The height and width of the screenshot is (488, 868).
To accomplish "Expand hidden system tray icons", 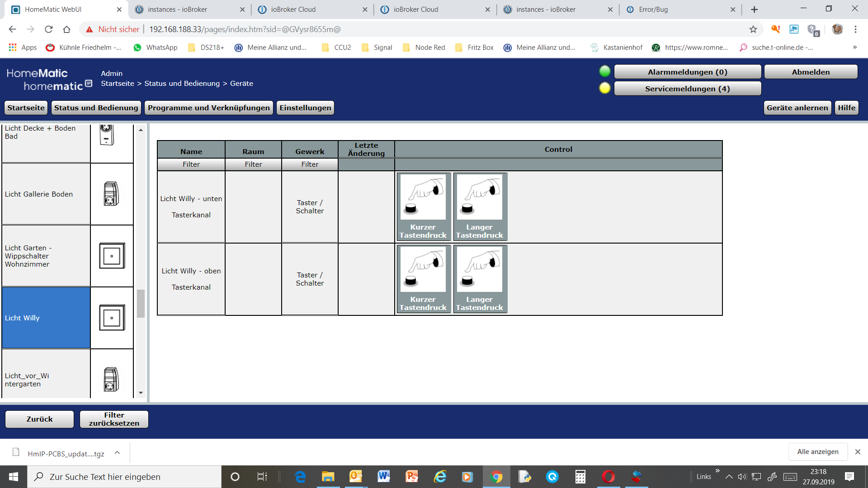I will [729, 477].
